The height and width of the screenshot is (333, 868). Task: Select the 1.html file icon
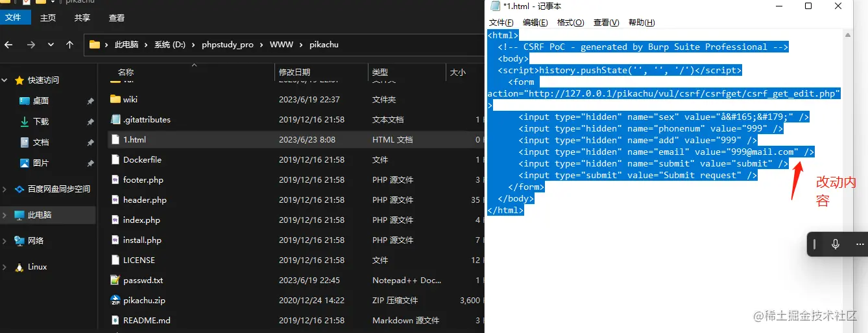[x=115, y=139]
